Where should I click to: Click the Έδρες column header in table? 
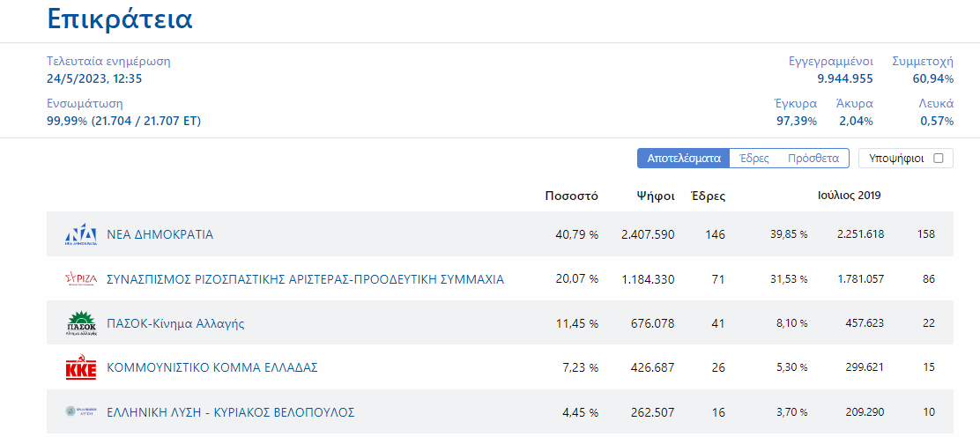(x=707, y=196)
